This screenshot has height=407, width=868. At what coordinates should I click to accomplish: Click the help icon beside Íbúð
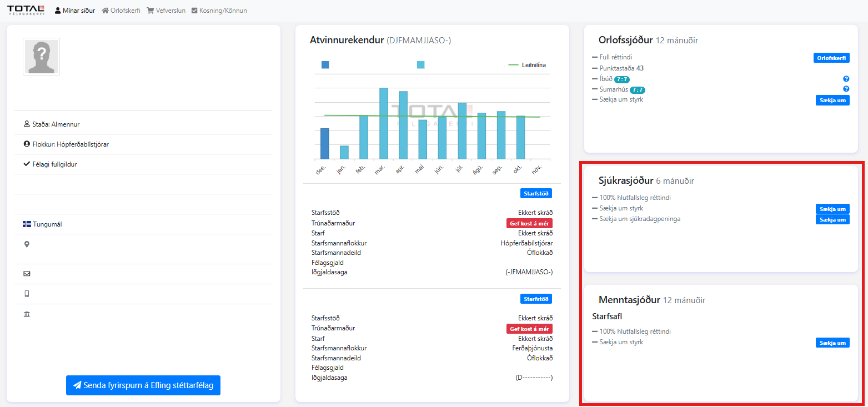click(846, 79)
